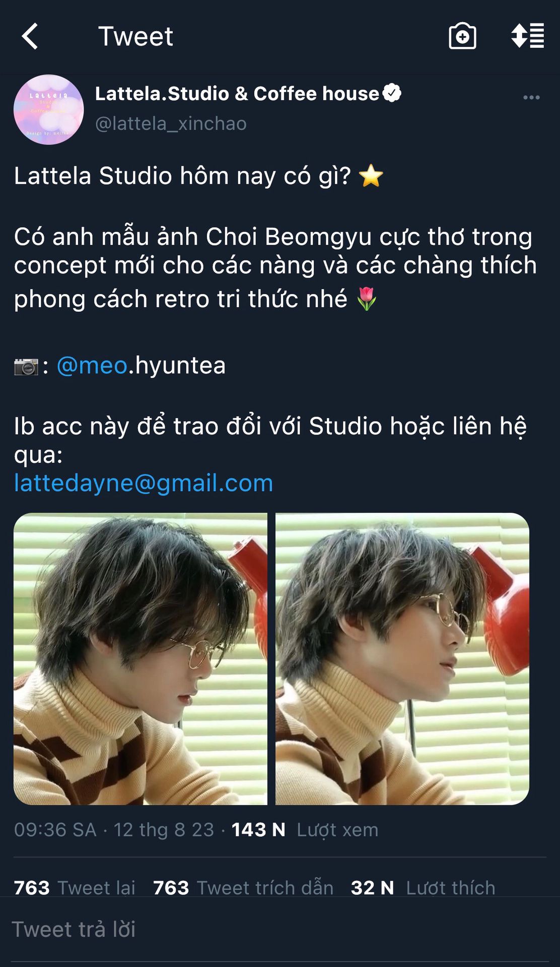Open Lattela.Studio profile avatar
This screenshot has height=967, width=560.
tap(49, 110)
